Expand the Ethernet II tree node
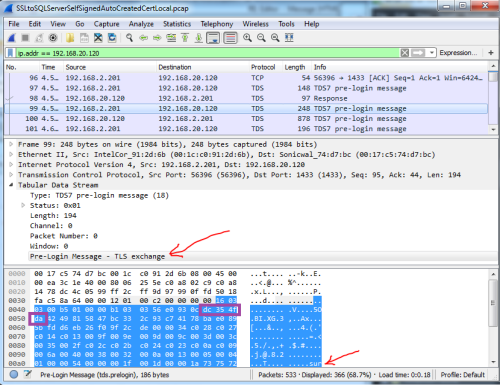The width and height of the screenshot is (500, 385). [11, 154]
